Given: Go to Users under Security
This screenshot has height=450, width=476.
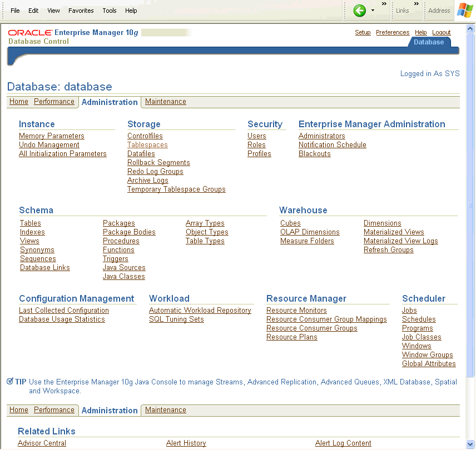Looking at the screenshot, I should [257, 136].
